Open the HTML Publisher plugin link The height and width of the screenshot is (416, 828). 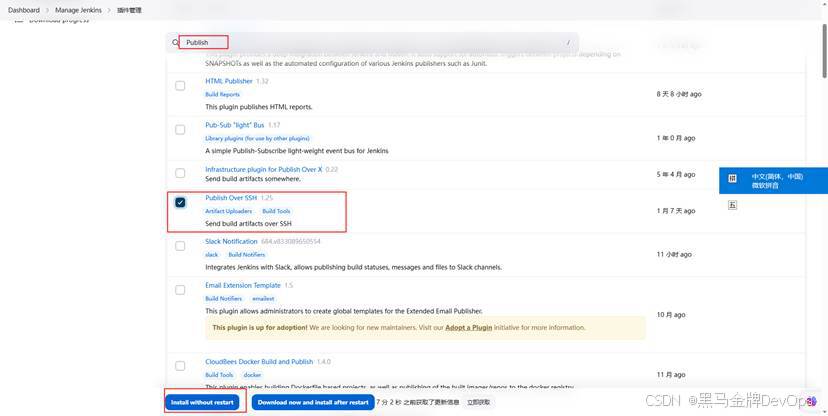click(229, 81)
